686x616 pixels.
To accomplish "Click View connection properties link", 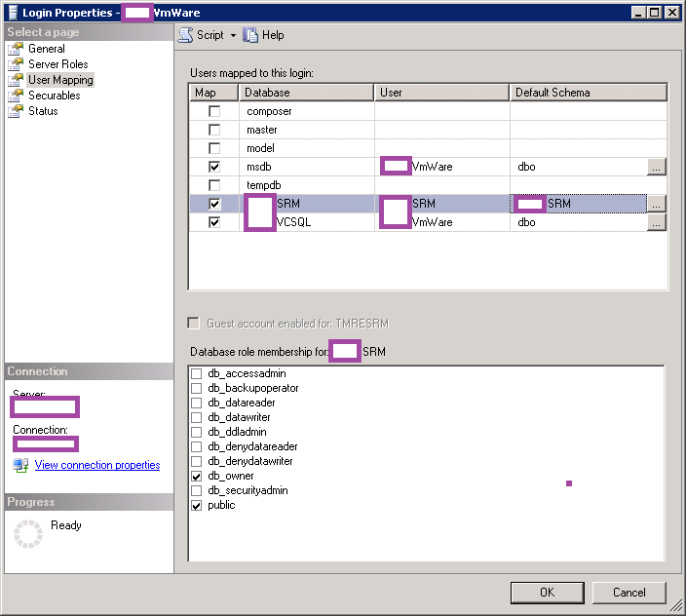I will click(x=97, y=465).
